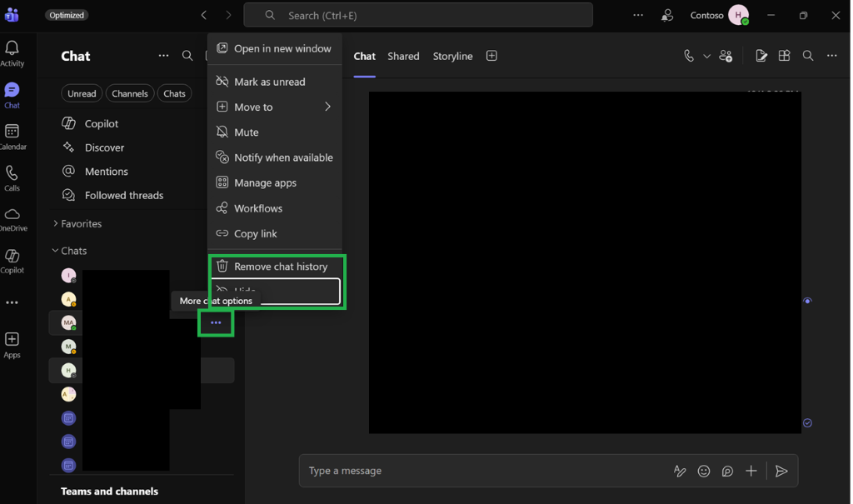Open OneDrive from the left rail
Viewport: 853px width, 504px height.
coord(12,220)
